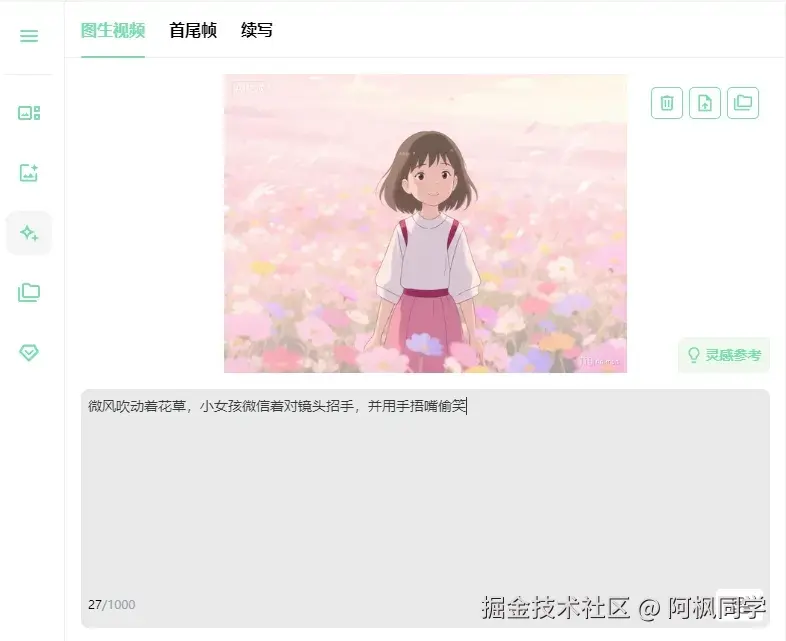
Task: Open the image gallery grid sidebar icon
Action: (x=29, y=113)
